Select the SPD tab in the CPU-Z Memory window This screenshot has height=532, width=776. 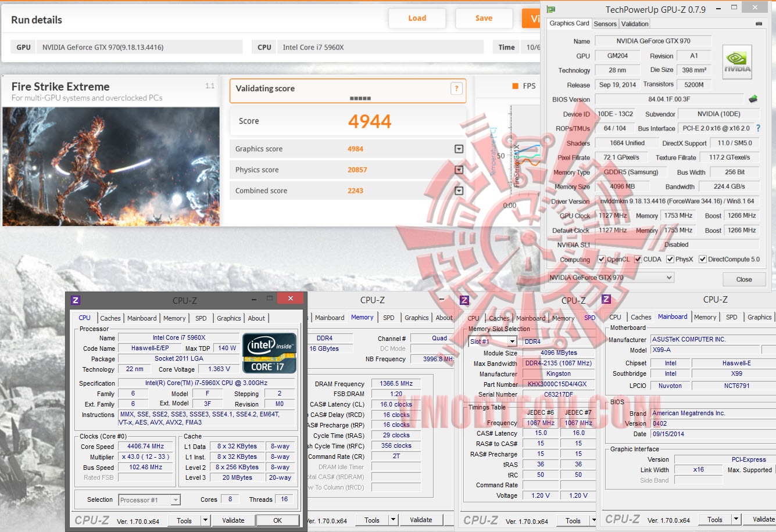tap(389, 318)
